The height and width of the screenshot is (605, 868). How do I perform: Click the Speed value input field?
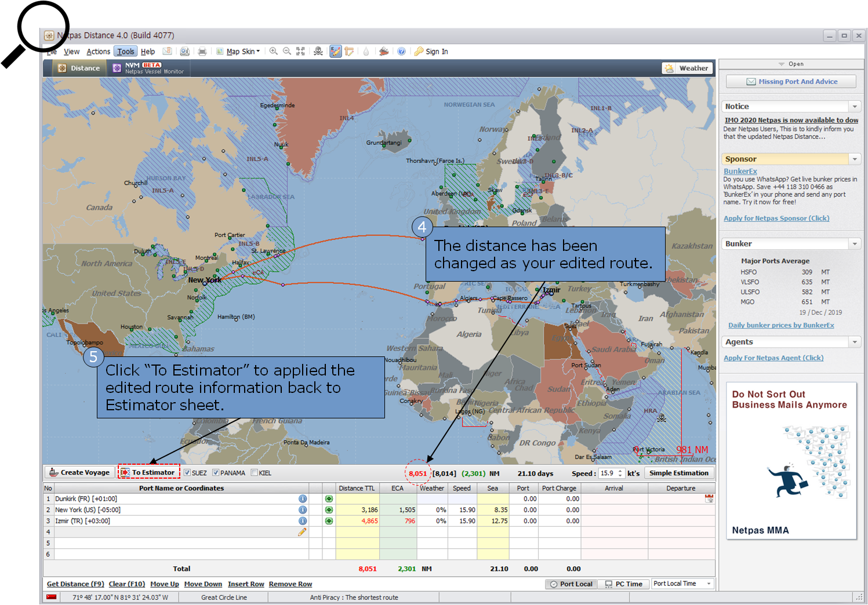pyautogui.click(x=608, y=473)
